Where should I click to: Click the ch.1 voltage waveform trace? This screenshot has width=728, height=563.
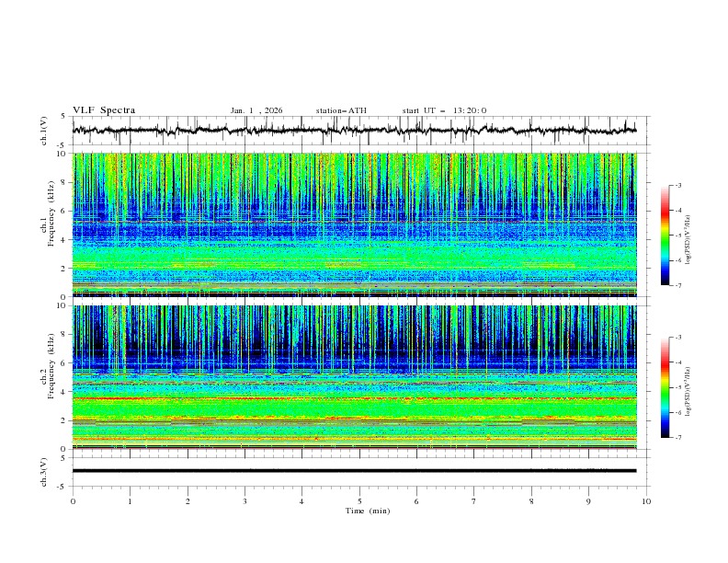354,131
